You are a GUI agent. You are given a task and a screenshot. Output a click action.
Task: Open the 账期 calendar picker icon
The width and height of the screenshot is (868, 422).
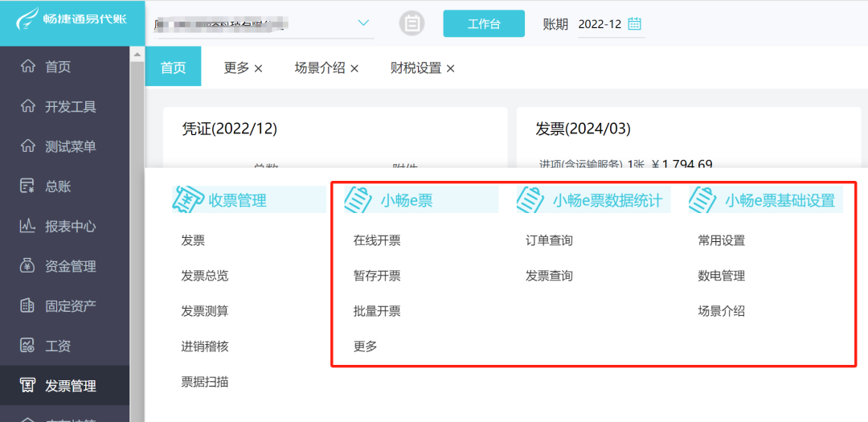[x=634, y=24]
